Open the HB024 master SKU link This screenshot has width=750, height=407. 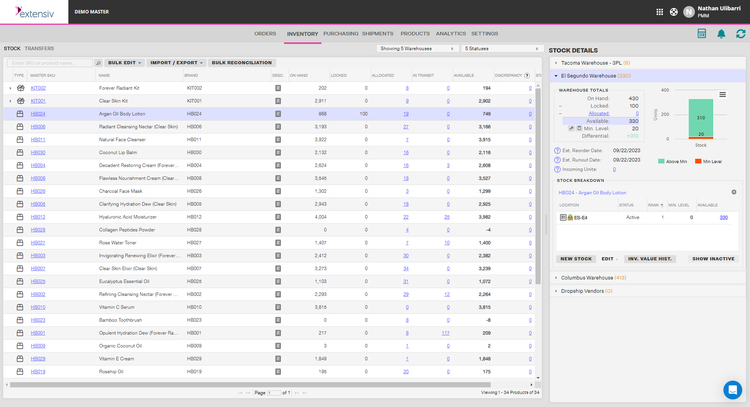[38, 114]
